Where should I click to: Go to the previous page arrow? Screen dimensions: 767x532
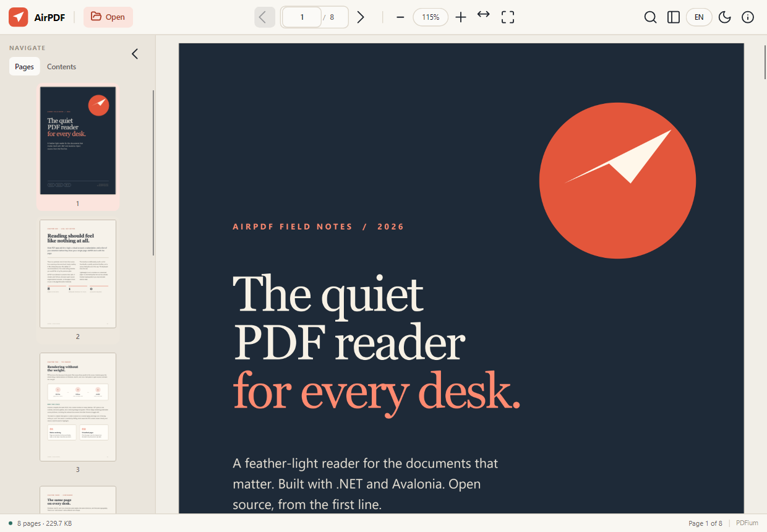point(264,17)
